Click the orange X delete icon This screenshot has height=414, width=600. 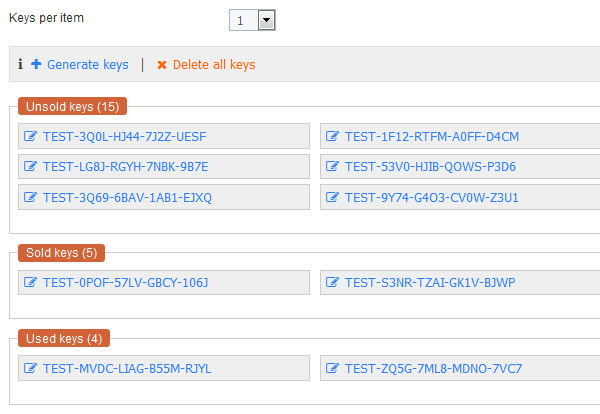pos(162,65)
